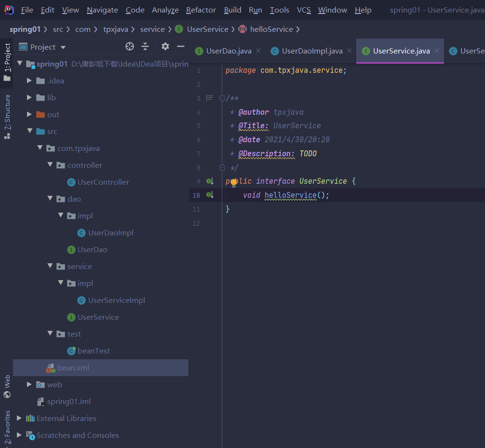Open the Tools menu

(279, 10)
